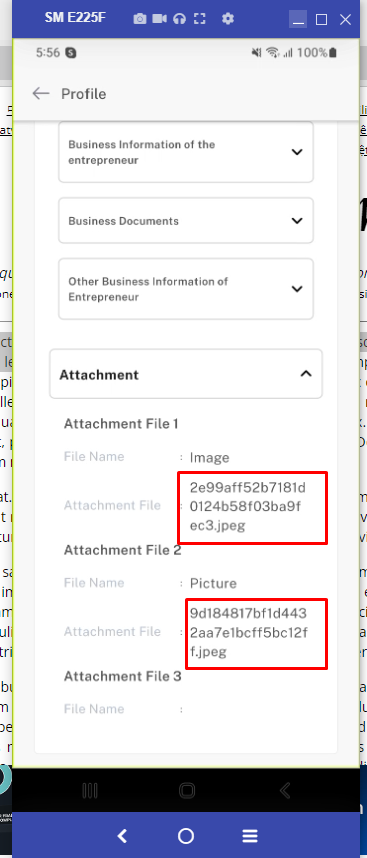Click the 'Attachment File 1' heading

121,424
